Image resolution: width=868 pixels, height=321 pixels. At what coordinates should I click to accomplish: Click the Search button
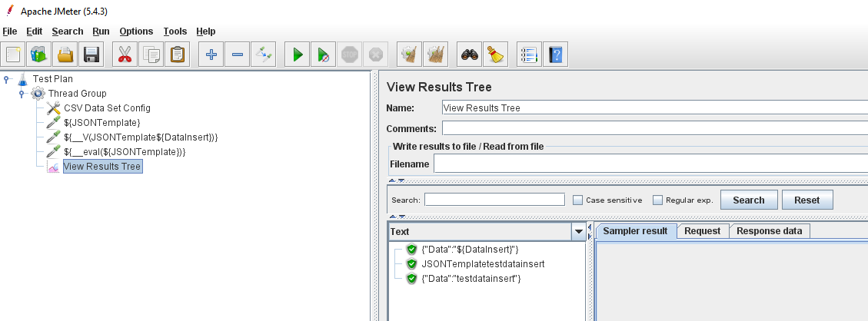pyautogui.click(x=748, y=200)
